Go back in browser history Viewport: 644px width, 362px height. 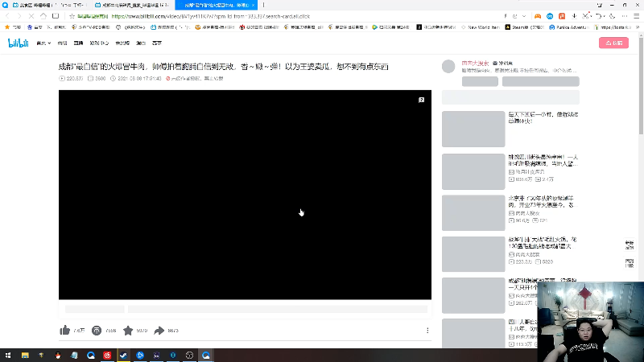[7, 16]
